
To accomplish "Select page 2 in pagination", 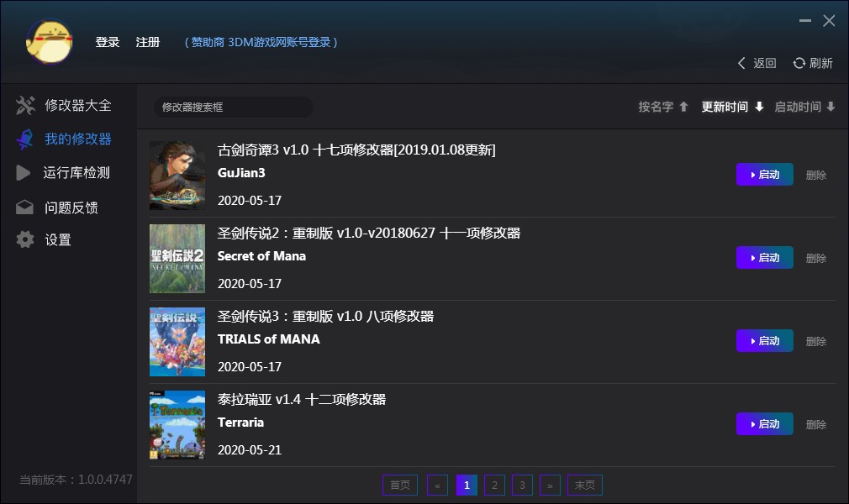I will coord(494,485).
